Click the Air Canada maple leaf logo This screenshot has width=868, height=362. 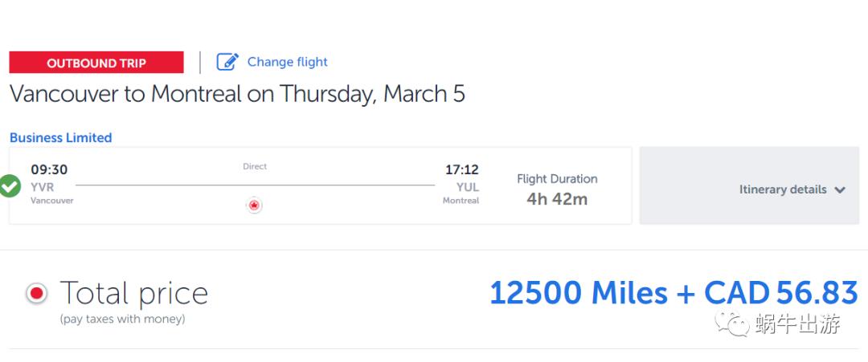pyautogui.click(x=254, y=205)
